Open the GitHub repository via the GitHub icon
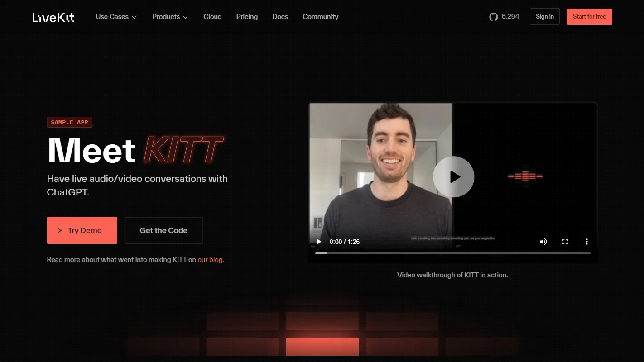Screen dimensions: 644x362 coord(493,16)
